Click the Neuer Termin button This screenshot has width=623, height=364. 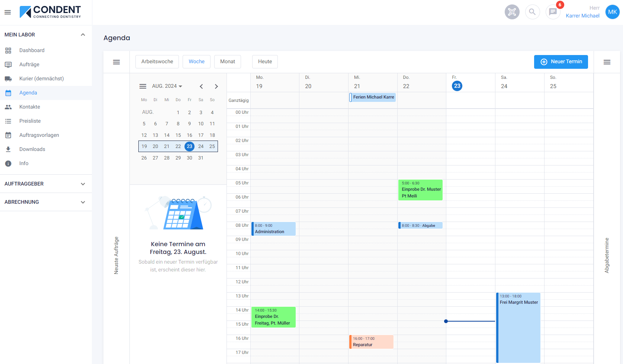point(561,62)
